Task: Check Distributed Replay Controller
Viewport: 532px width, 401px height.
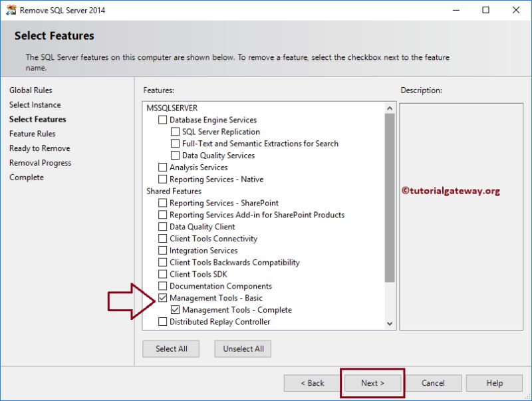Action: tap(163, 321)
